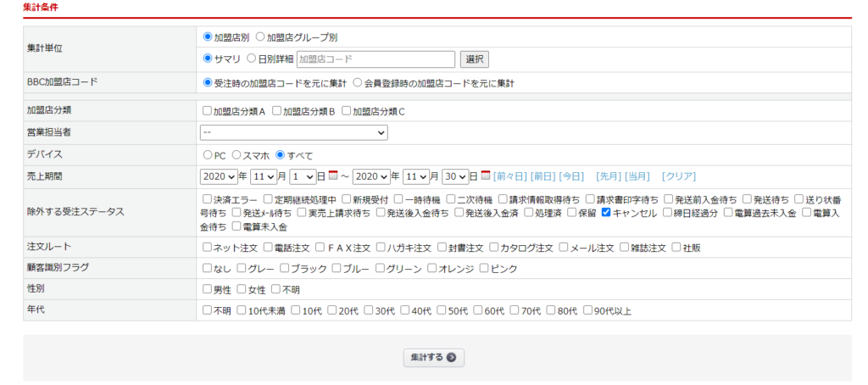868x385 pixels.
Task: Check 男性 gender checkbox
Action: coord(207,288)
